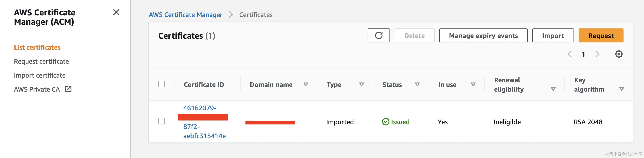Open table preferences gear icon
This screenshot has height=158, width=644.
618,54
